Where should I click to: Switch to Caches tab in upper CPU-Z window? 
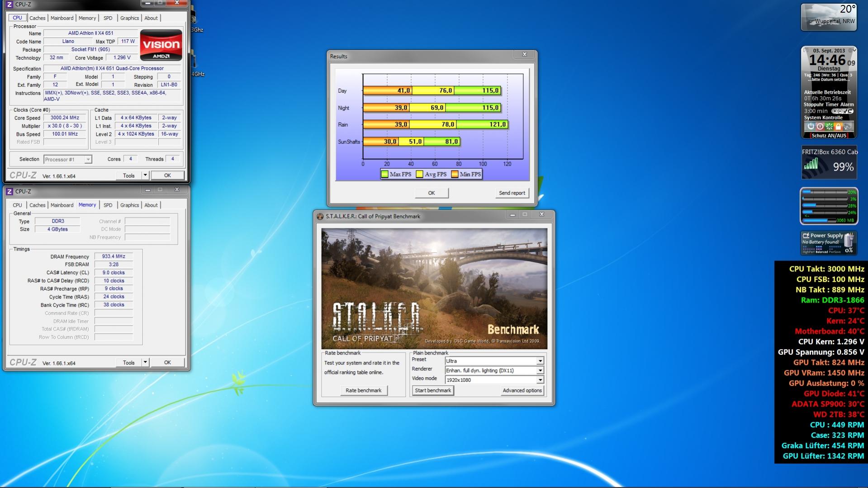point(37,18)
